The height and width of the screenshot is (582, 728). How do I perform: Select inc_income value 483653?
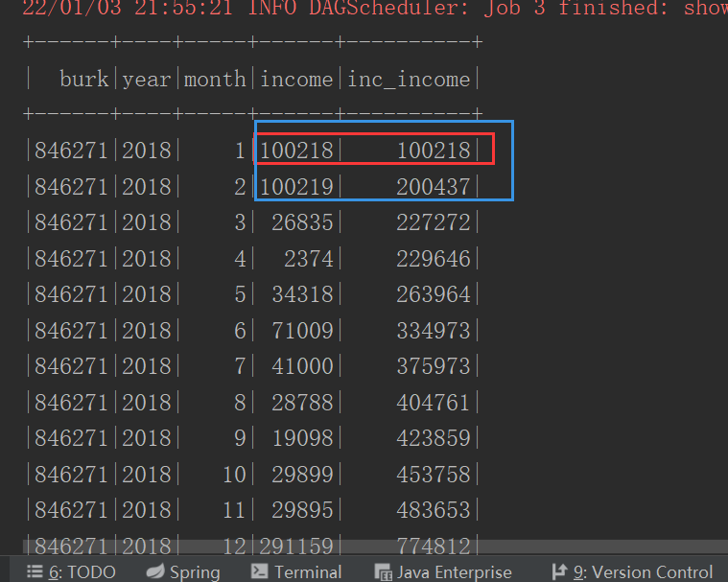[434, 510]
